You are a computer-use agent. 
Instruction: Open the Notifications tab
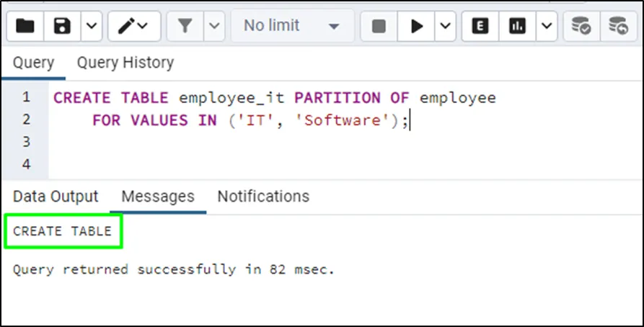point(263,196)
